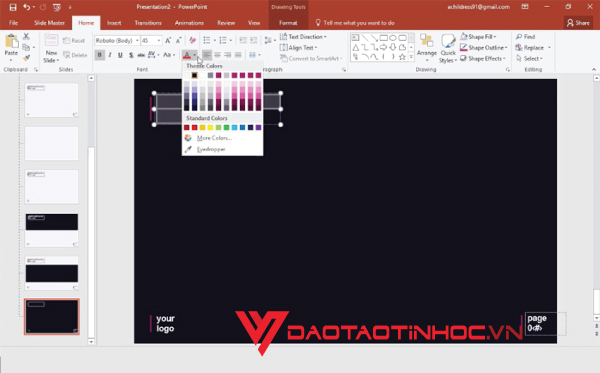
Task: Pick the dark red standard color swatch
Action: pos(186,127)
